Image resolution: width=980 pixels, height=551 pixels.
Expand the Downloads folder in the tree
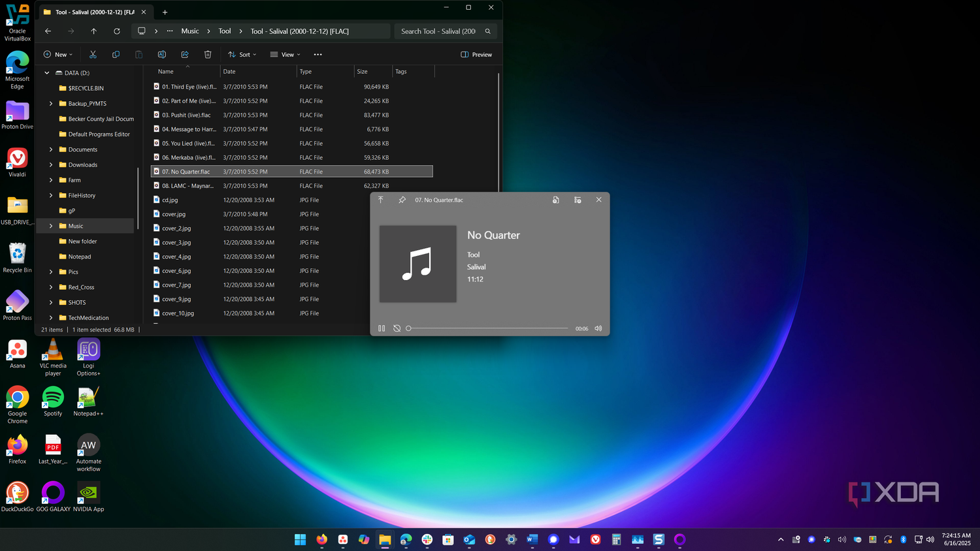click(51, 165)
